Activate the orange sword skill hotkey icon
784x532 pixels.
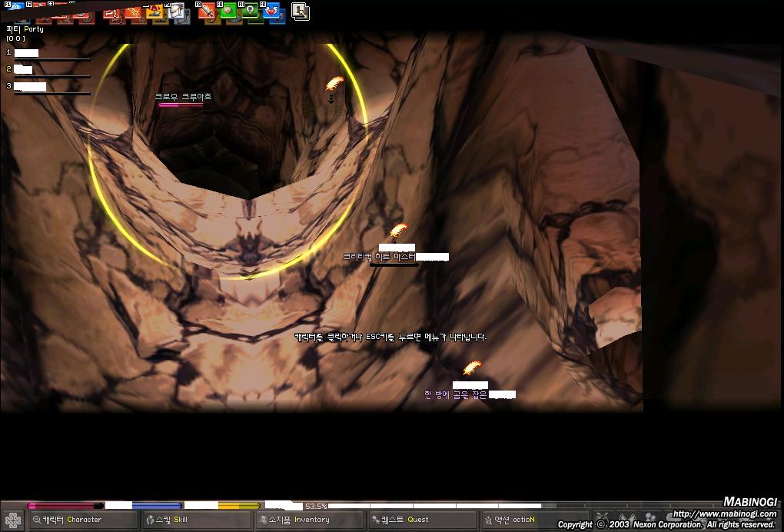134,12
